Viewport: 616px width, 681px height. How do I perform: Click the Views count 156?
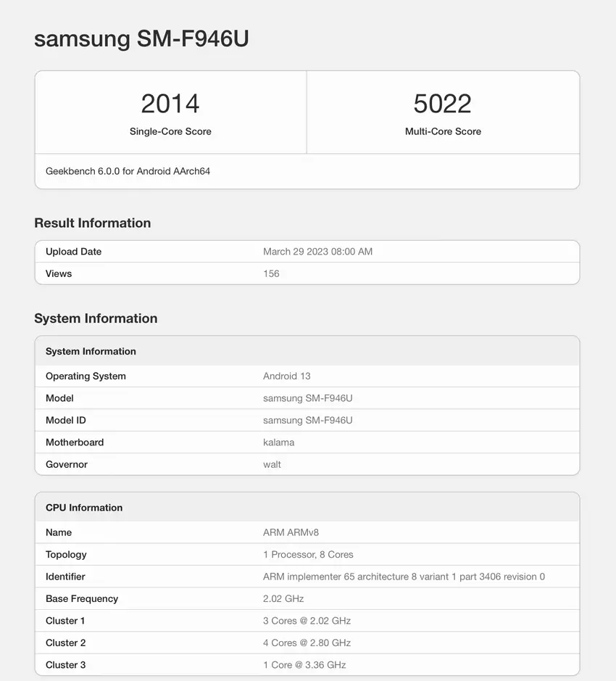(271, 273)
